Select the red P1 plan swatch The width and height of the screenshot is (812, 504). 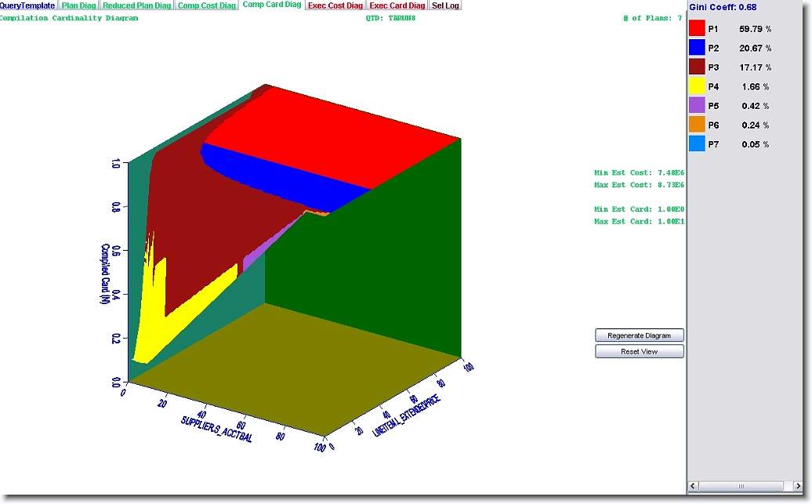[697, 28]
